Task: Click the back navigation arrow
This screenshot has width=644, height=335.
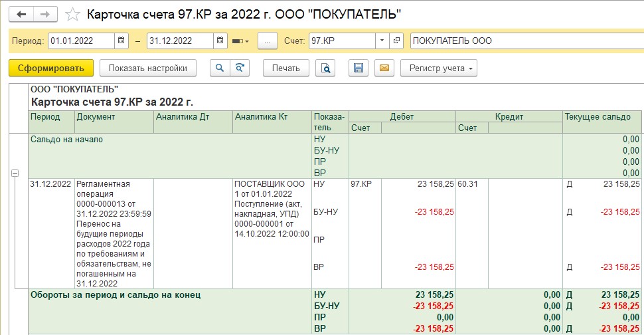Action: [21, 15]
